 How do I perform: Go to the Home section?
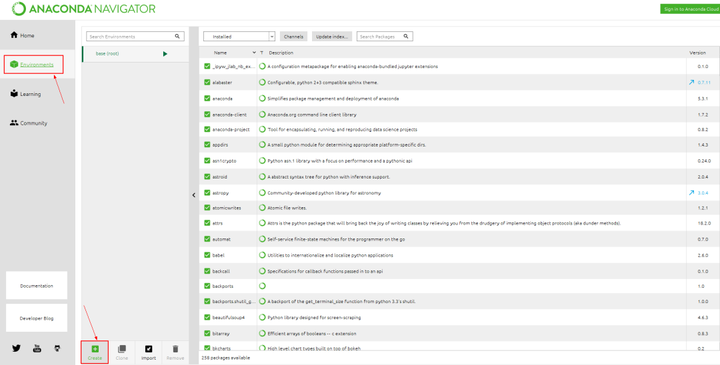click(22, 35)
